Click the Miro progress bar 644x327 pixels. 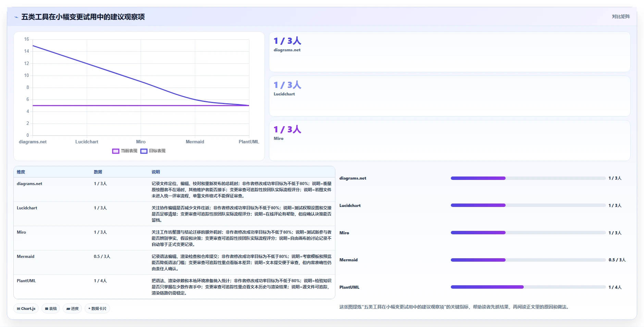[x=528, y=233]
